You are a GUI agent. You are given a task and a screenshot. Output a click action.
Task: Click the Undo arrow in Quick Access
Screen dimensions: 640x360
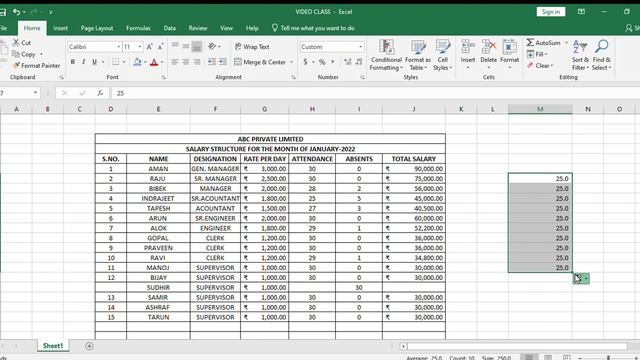pos(16,12)
